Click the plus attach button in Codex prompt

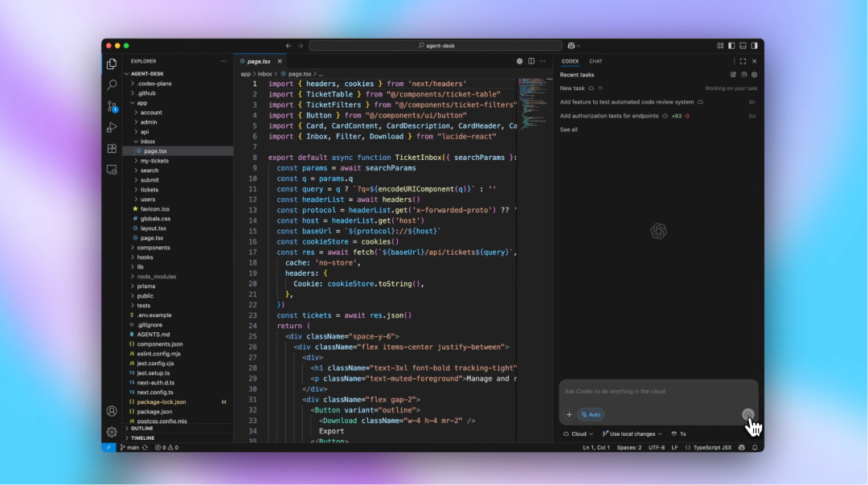(569, 415)
